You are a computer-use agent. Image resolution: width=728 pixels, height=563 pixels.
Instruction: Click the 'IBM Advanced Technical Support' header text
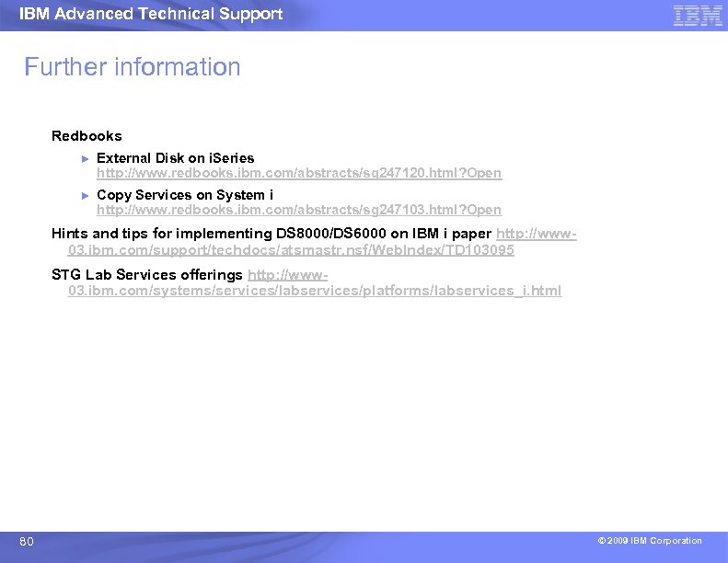[151, 14]
